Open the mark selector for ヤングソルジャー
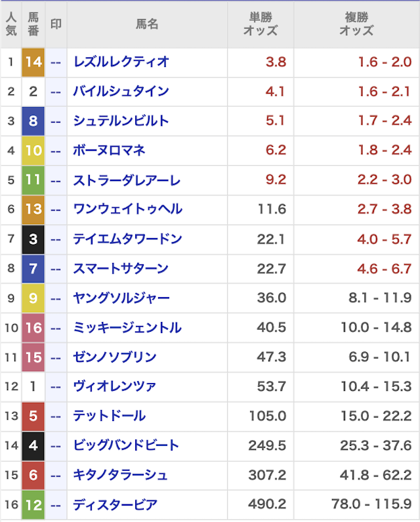Screen dimensions: 420x522 [56, 298]
